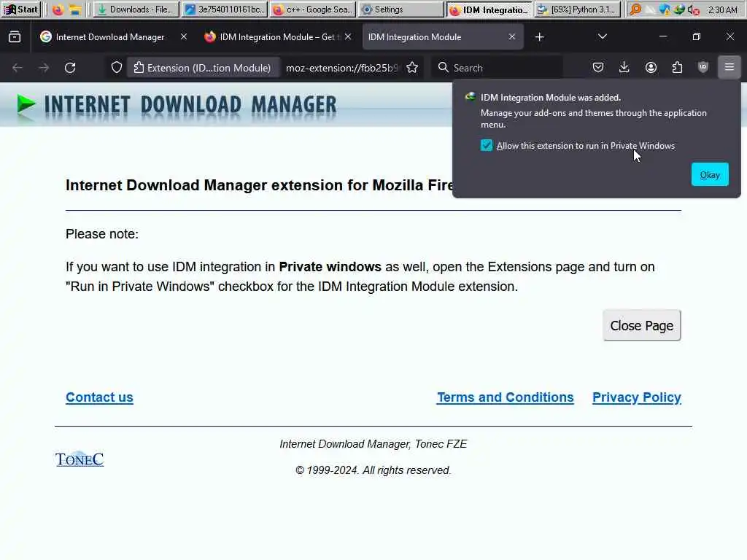The width and height of the screenshot is (747, 560).
Task: Click the Extension (ID...tion Module) identity box
Action: pos(203,68)
